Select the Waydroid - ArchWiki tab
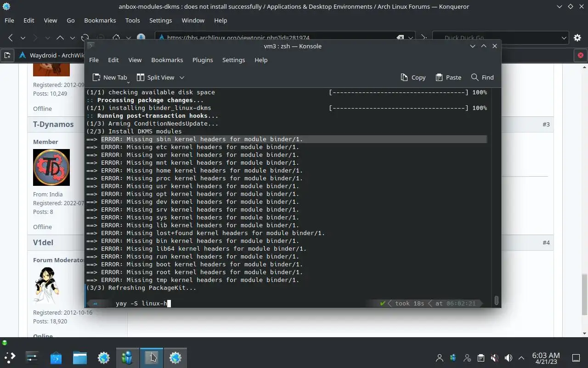 (x=51, y=55)
